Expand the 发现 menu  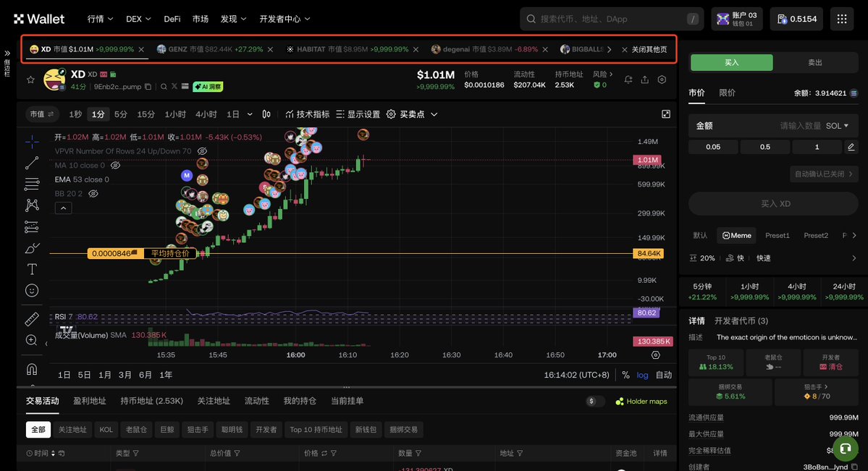click(x=234, y=19)
